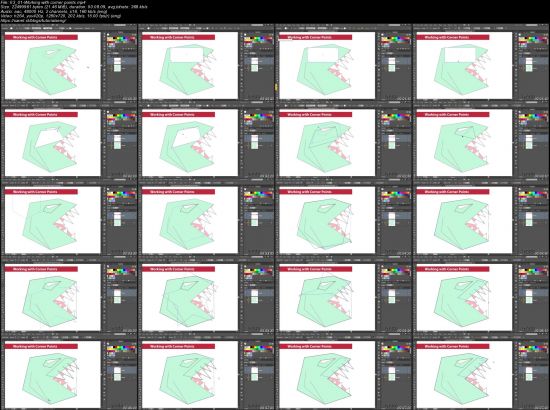This screenshot has width=550, height=410.
Task: Open the thumbnail with a dark dot on a small quadrilateral outline
Action: (481, 141)
